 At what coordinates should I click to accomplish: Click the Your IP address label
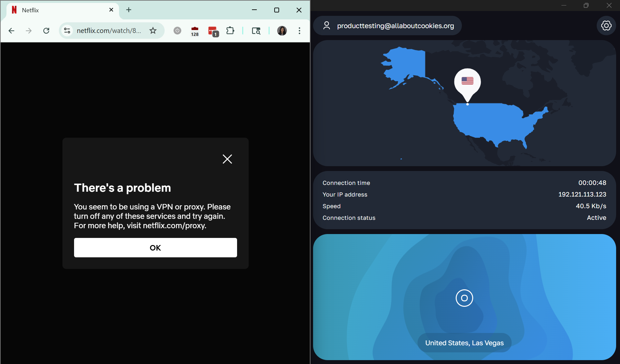345,195
